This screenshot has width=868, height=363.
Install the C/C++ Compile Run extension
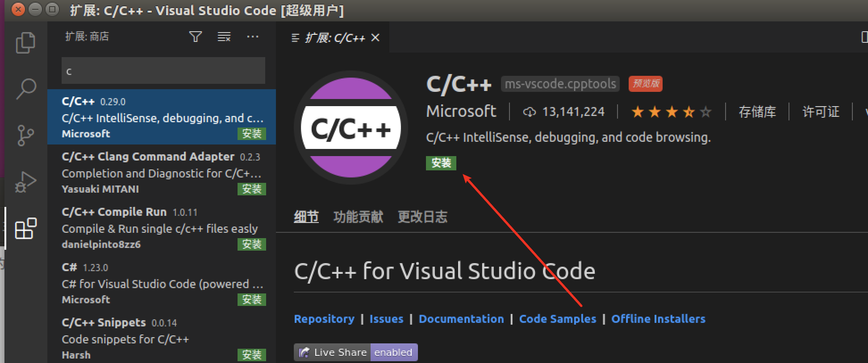252,244
